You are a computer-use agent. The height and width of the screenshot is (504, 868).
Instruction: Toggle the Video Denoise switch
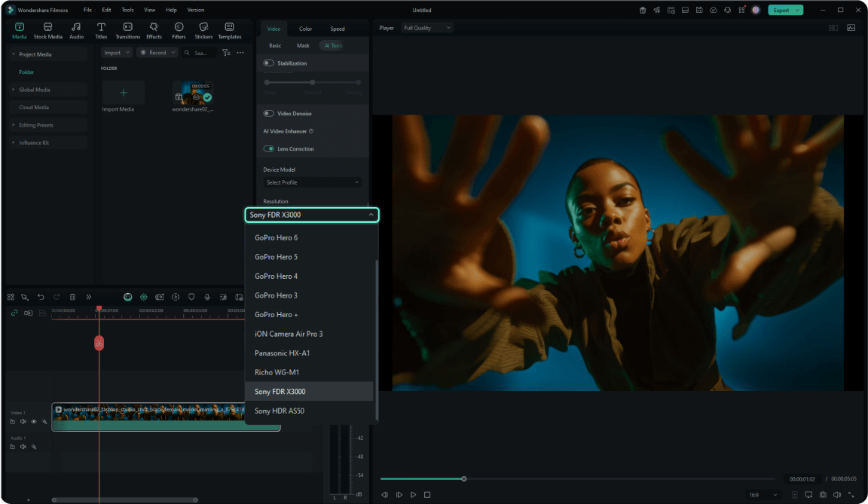268,114
